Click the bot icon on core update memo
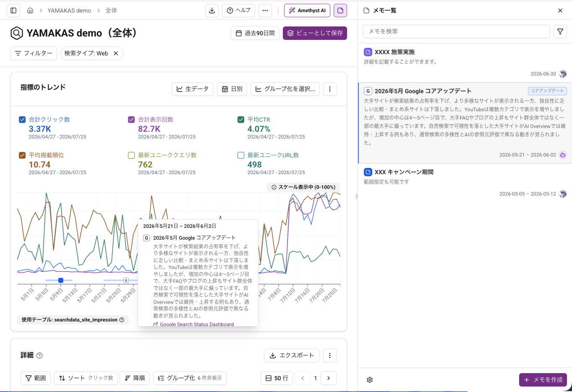The width and height of the screenshot is (572, 392). (563, 155)
